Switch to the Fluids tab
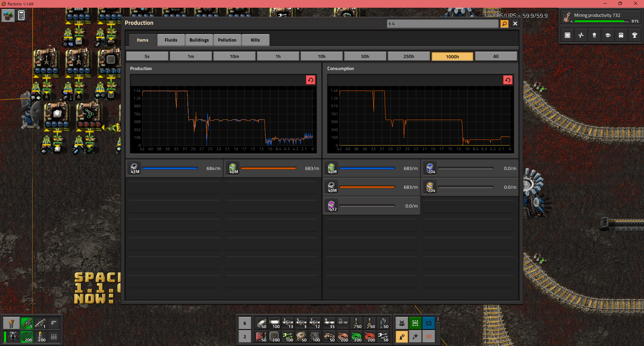This screenshot has height=346, width=644. click(171, 40)
